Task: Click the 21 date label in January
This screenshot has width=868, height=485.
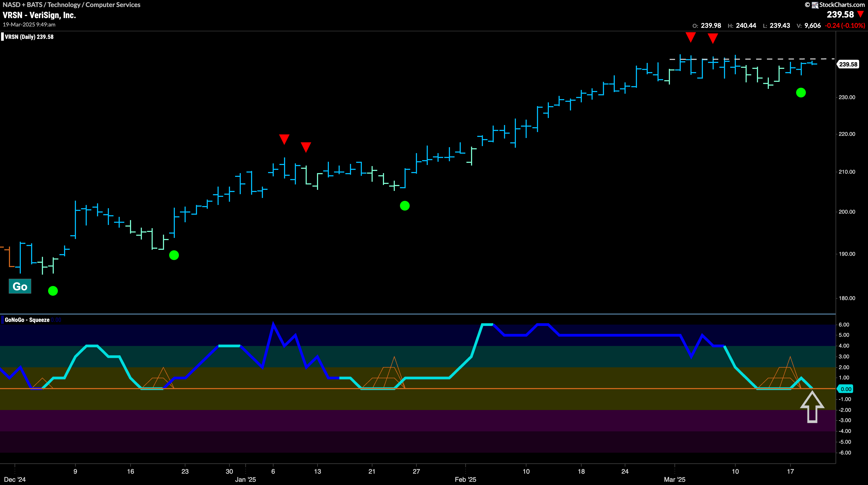Action: click(372, 471)
